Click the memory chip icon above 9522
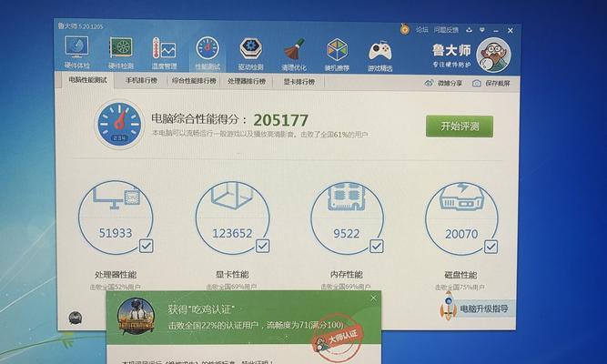This screenshot has height=364, width=607. (347, 197)
